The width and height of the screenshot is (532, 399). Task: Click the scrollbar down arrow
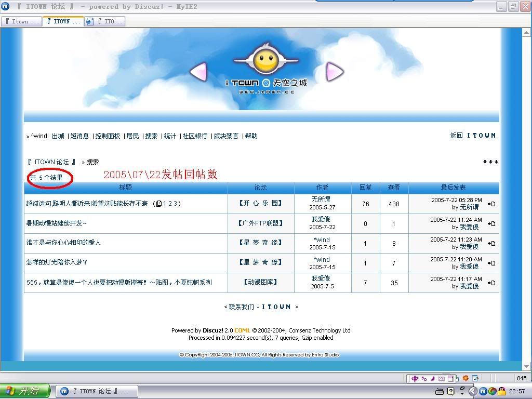pos(526,366)
